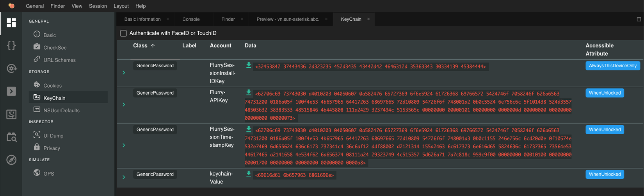Click the AlwaysThisDeviceOnly badge
This screenshot has height=196, width=644.
point(612,66)
